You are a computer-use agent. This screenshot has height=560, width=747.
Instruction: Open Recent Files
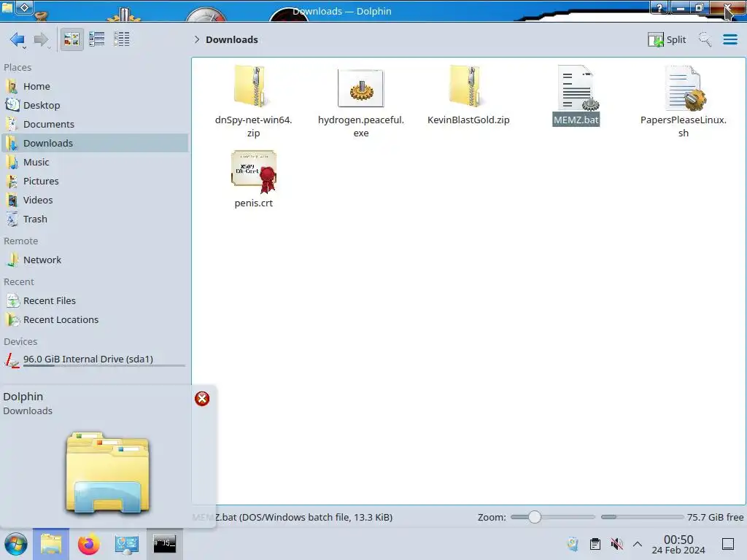[x=95, y=301]
